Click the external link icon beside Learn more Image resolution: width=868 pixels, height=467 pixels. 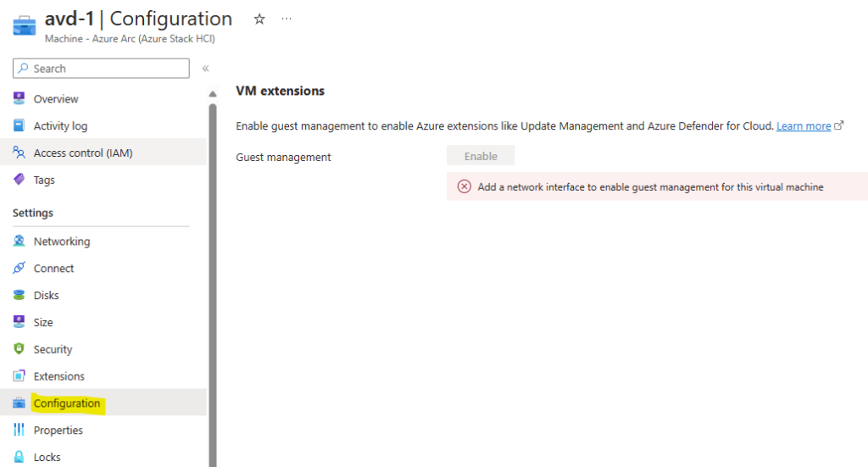(838, 125)
